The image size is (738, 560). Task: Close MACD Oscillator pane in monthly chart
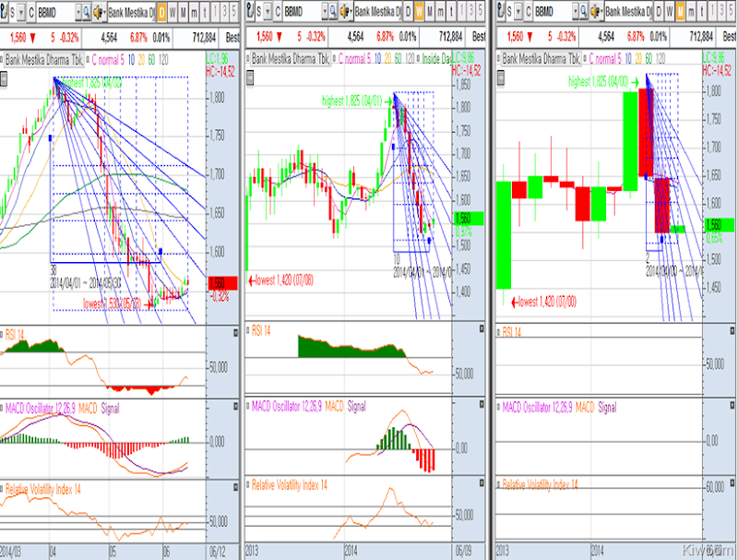coord(732,405)
